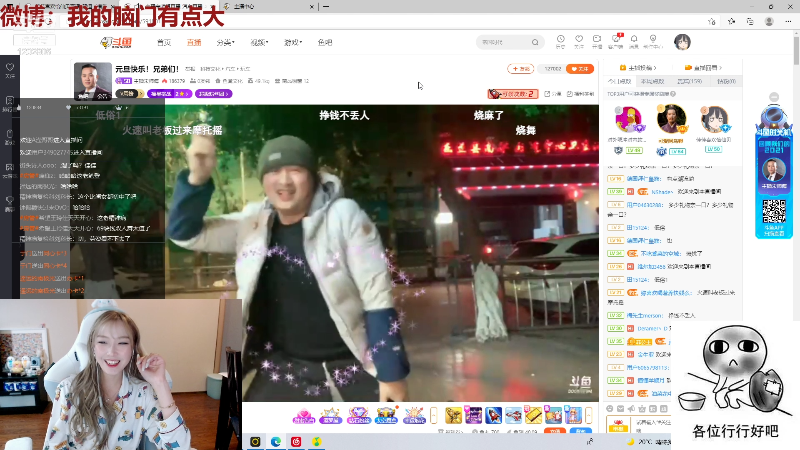Click the megaphone icon in chat toolbar
Image resolution: width=800 pixels, height=450 pixels.
point(631,409)
